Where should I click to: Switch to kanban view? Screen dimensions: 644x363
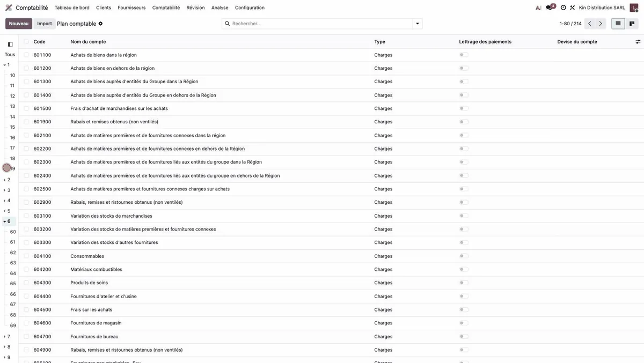coord(632,24)
